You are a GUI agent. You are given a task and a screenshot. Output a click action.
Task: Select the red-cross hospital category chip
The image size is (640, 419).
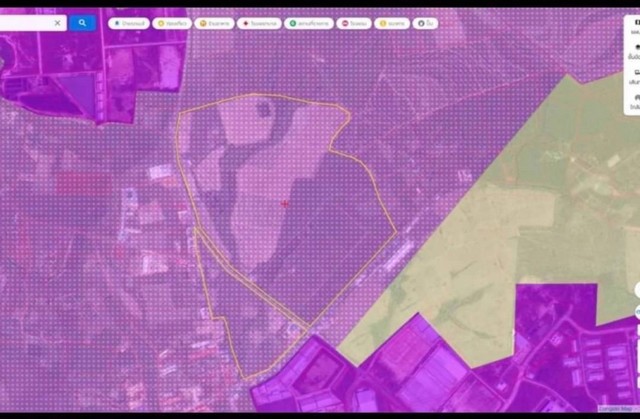tap(259, 22)
